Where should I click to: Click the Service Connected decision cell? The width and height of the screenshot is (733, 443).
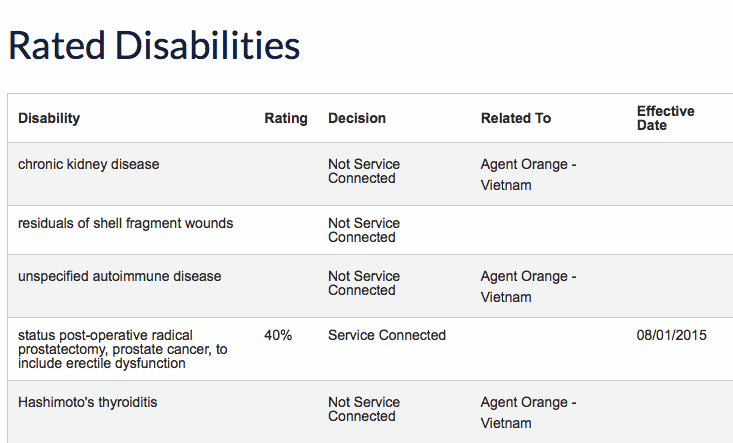(387, 335)
